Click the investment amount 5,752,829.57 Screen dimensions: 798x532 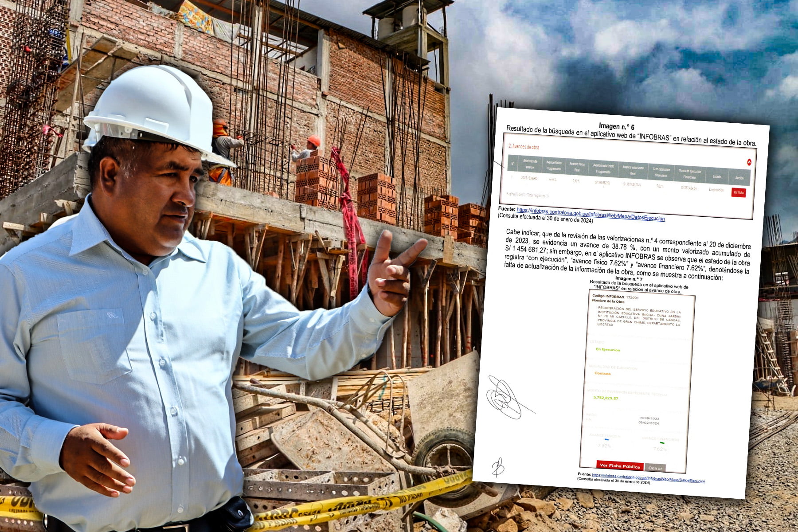coord(606,398)
